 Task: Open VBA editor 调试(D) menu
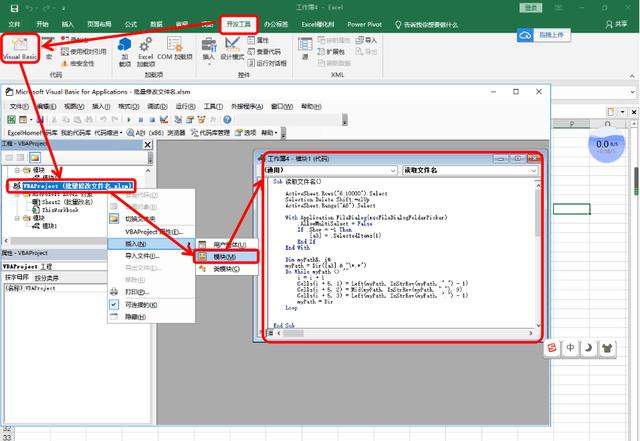pos(157,106)
